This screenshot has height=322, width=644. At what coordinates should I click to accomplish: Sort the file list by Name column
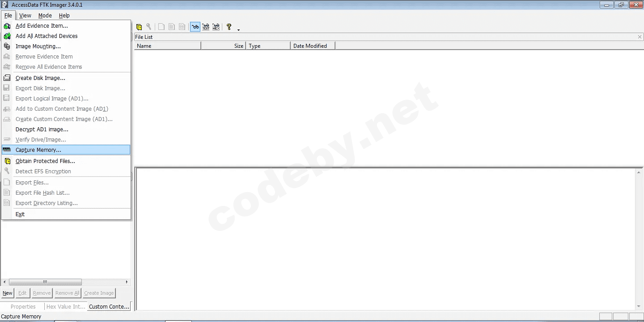click(x=168, y=46)
